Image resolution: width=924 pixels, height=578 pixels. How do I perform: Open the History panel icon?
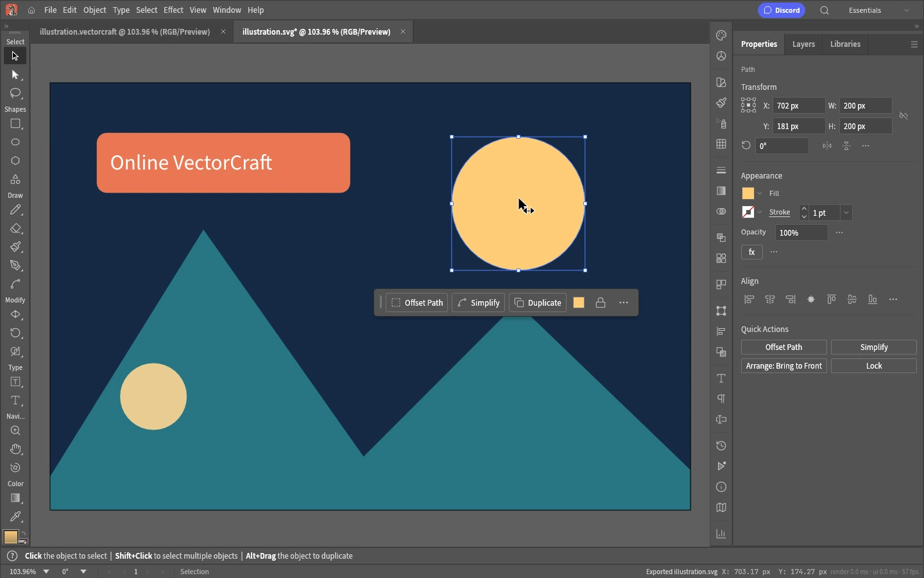coord(721,446)
